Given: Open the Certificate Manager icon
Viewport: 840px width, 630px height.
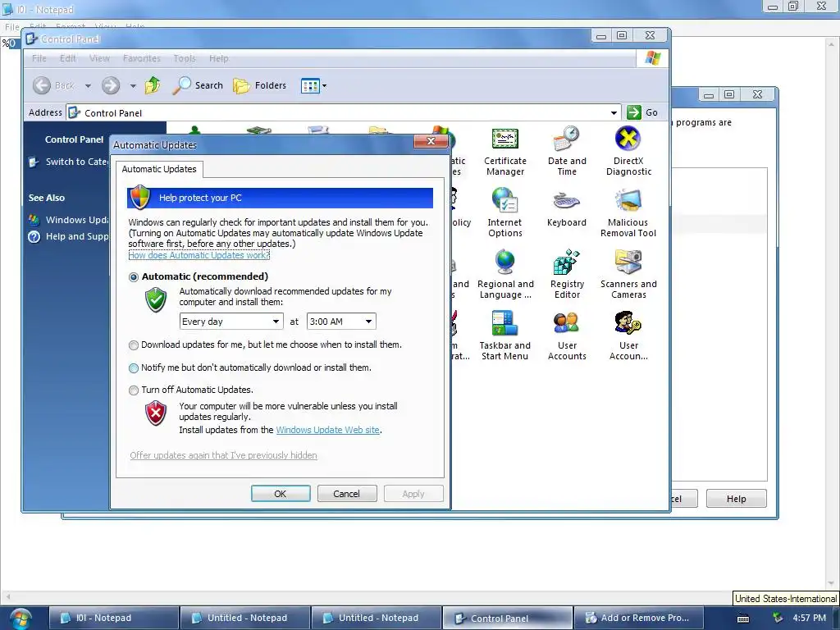Looking at the screenshot, I should (504, 151).
